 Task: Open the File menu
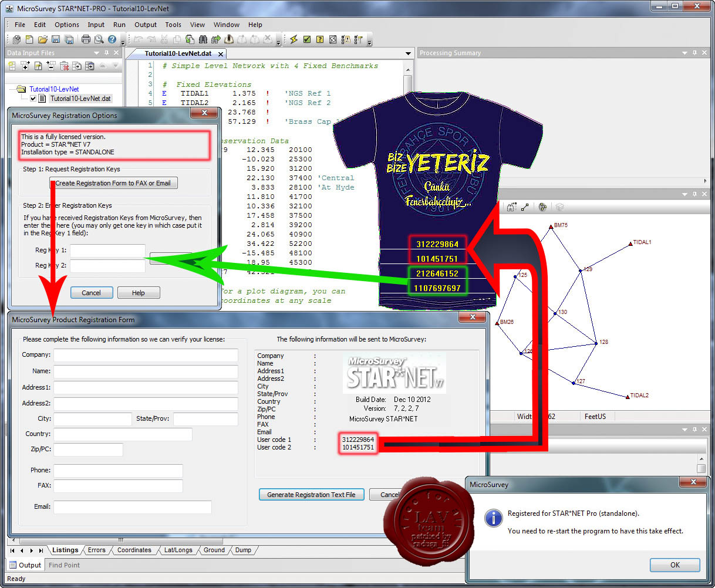pyautogui.click(x=20, y=25)
